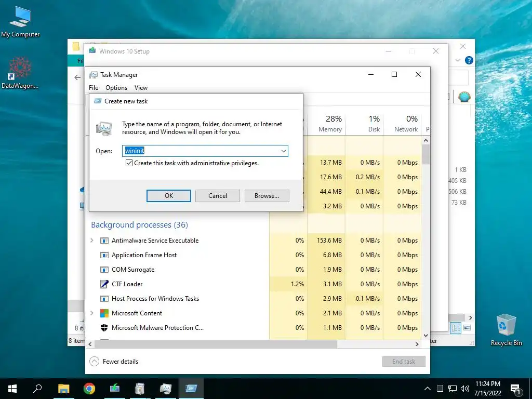Open the network tray icon
532x399 pixels.
(x=453, y=389)
